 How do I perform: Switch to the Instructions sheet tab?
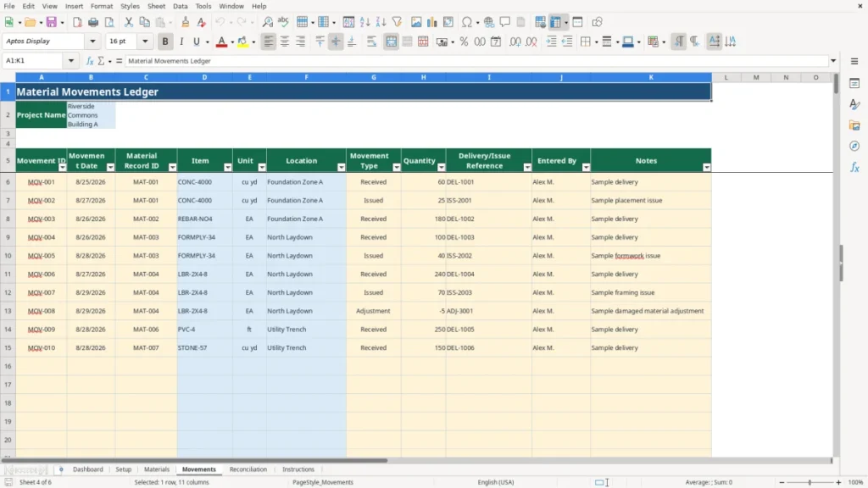pos(298,469)
